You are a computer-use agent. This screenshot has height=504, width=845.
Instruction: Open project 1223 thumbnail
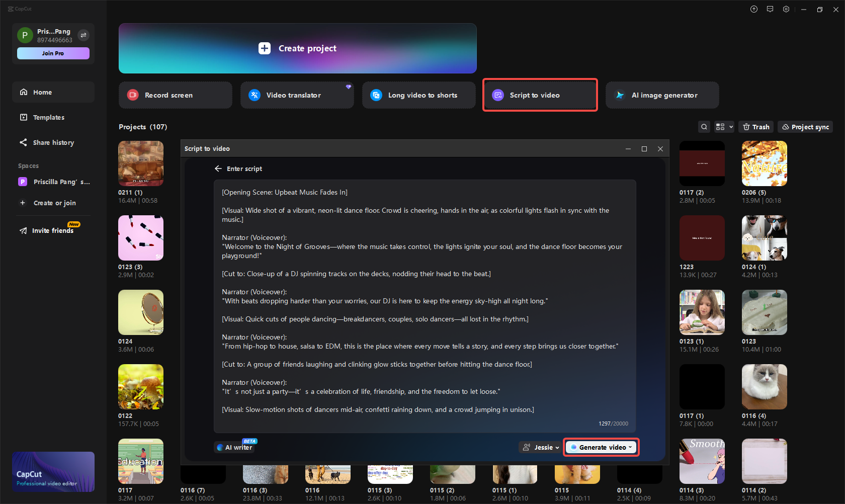pyautogui.click(x=702, y=238)
